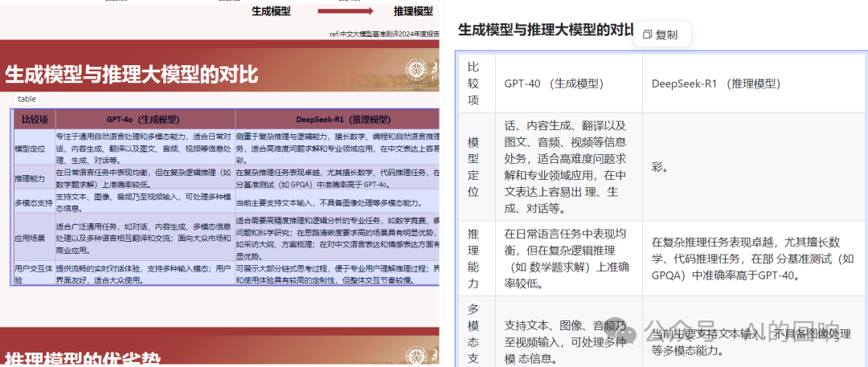Click slide cell starting 支持文本、图像、音频乃至视频输入
The height and width of the screenshot is (367, 868).
145,202
